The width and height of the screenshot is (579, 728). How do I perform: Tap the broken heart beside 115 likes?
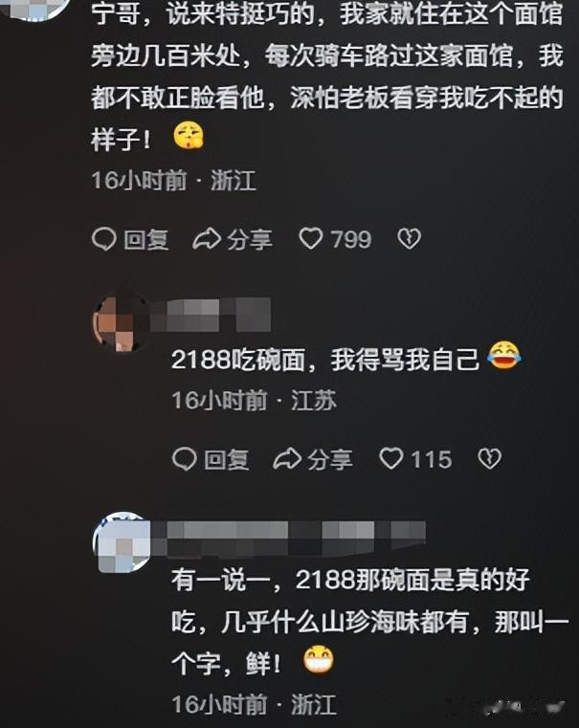pyautogui.click(x=489, y=459)
